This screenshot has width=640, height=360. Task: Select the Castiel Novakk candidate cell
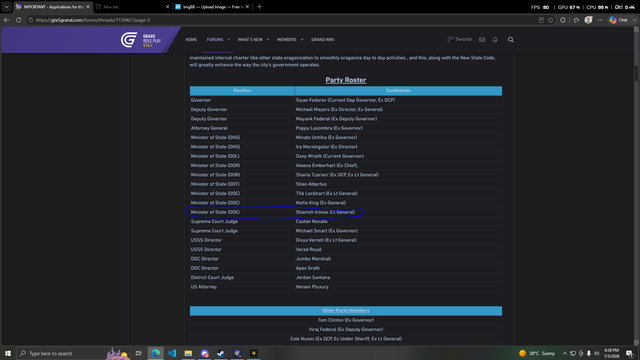(x=398, y=222)
